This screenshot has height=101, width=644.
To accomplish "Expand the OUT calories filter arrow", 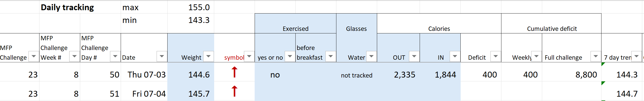I will 414,56.
